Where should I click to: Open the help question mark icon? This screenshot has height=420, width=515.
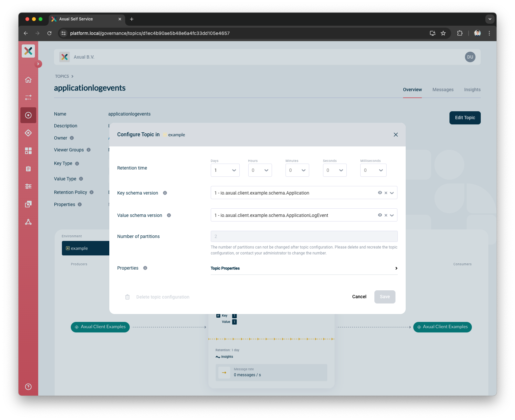(28, 387)
